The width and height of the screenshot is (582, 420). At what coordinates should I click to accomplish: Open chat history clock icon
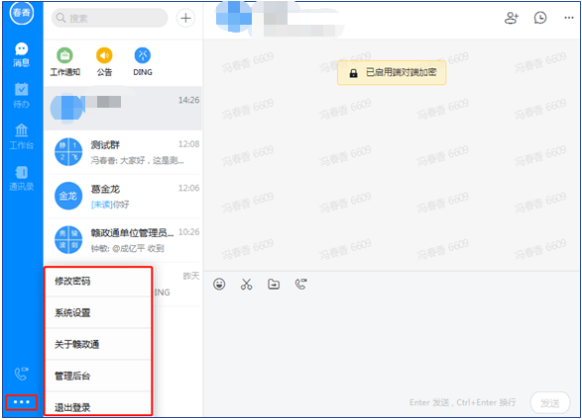[540, 18]
